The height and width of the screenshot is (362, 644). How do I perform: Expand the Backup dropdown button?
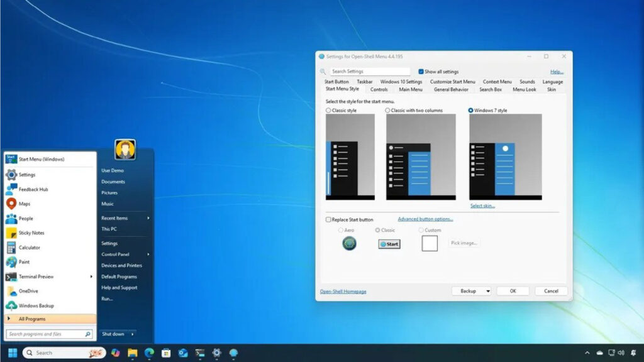[x=487, y=291]
